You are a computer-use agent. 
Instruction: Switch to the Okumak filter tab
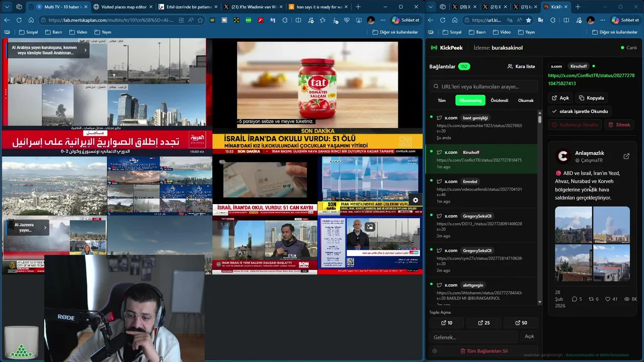point(526,101)
